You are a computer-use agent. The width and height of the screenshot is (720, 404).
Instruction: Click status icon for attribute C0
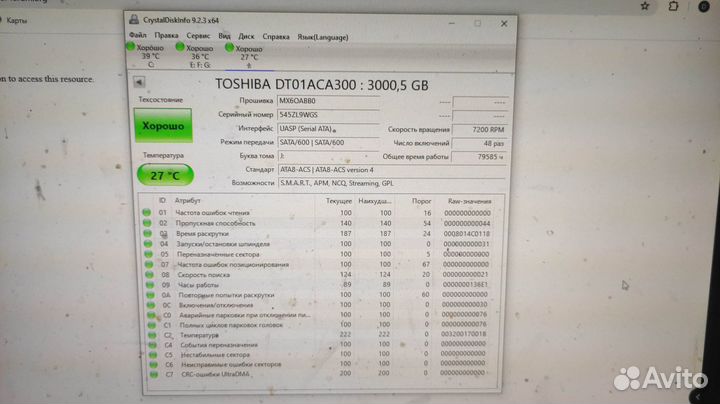coord(151,315)
